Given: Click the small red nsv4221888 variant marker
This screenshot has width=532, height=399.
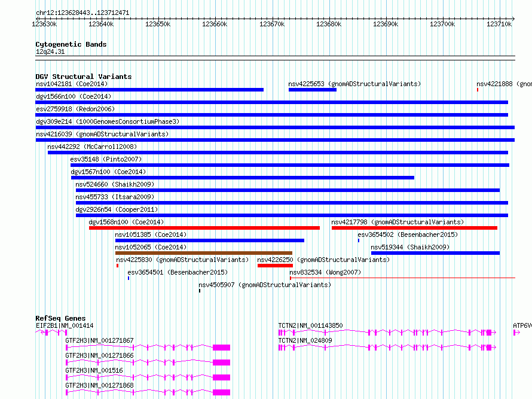Looking at the screenshot, I should [478, 90].
